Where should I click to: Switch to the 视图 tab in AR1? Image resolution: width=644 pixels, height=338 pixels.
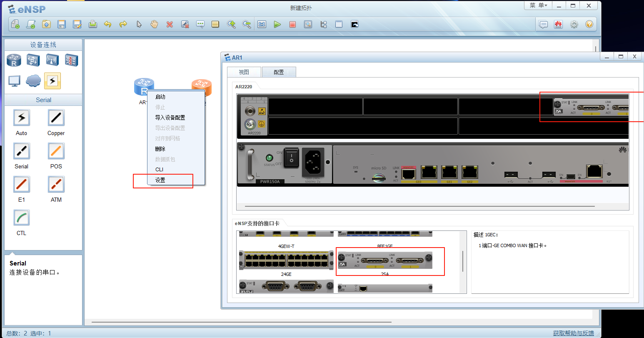[244, 72]
